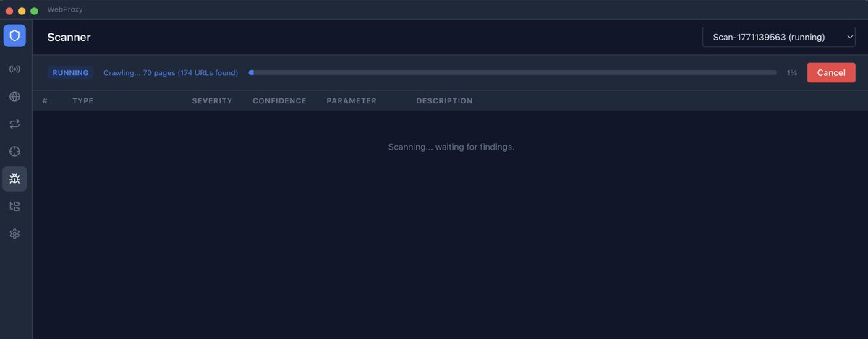Image resolution: width=868 pixels, height=339 pixels.
Task: Open the settings gear sidebar icon
Action: (14, 233)
